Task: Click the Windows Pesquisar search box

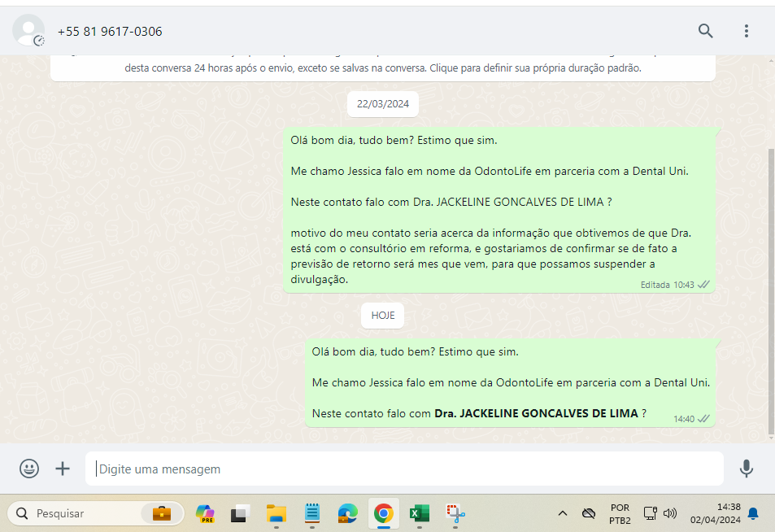Action: click(95, 514)
